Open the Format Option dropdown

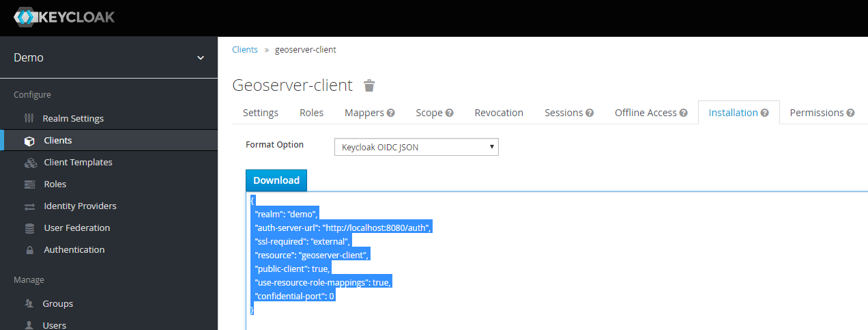coord(416,147)
